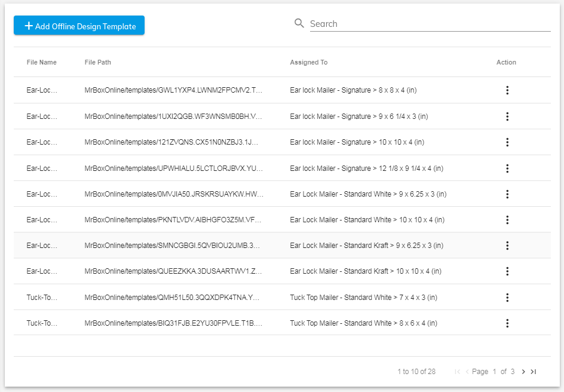Open action menu for Standard Kraft 9 x 6.25 x 3 row
564x392 pixels.
pos(507,246)
